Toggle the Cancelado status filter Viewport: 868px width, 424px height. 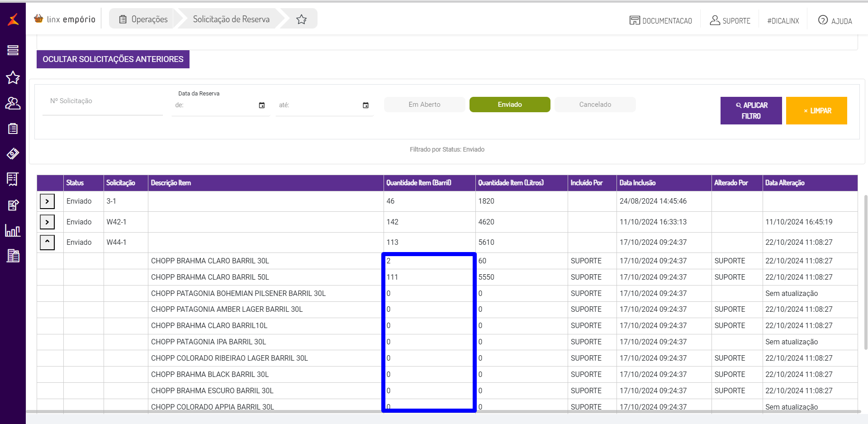click(595, 105)
